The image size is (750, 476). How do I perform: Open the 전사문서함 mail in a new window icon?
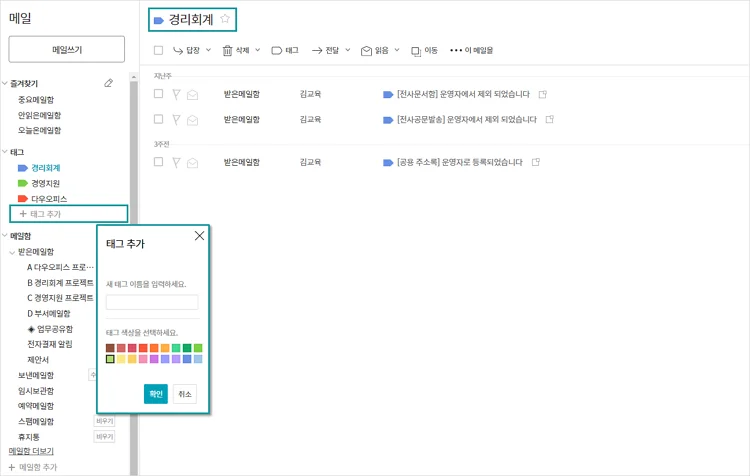(543, 93)
